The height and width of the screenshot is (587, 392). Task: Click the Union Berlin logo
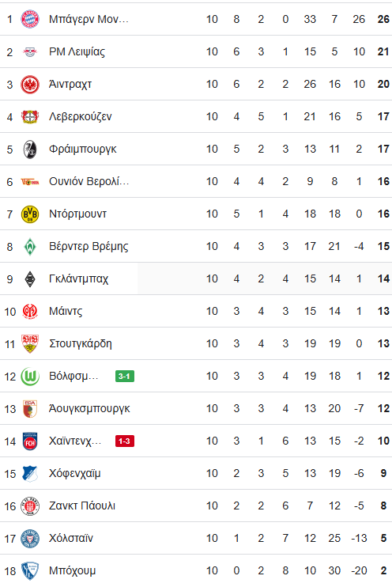tap(30, 182)
